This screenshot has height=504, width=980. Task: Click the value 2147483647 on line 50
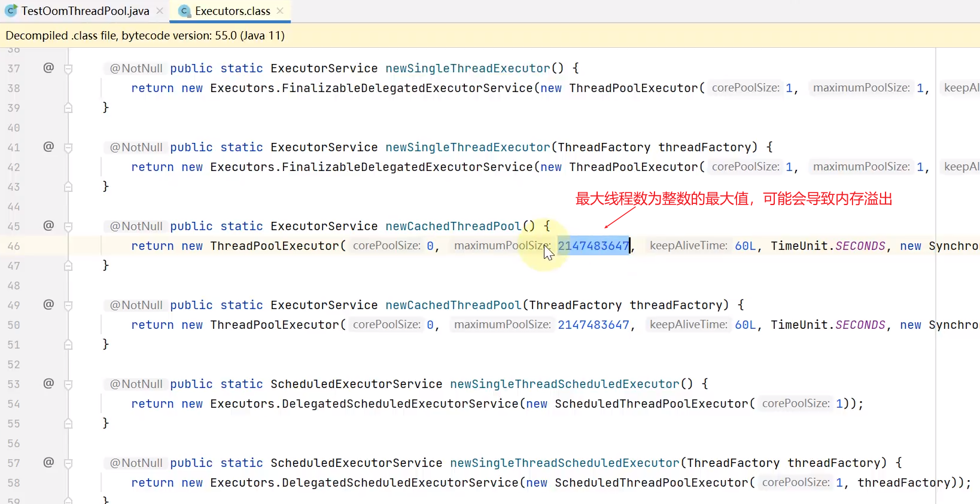[594, 325]
